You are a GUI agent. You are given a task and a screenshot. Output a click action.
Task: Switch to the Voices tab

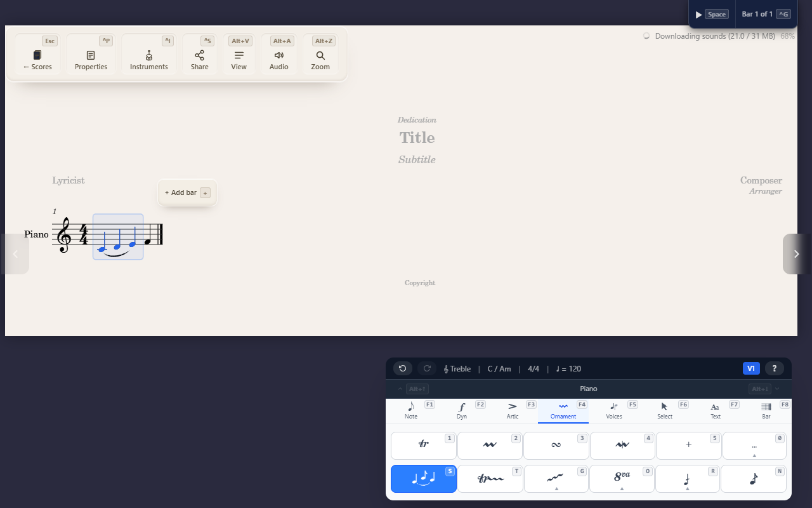point(614,411)
